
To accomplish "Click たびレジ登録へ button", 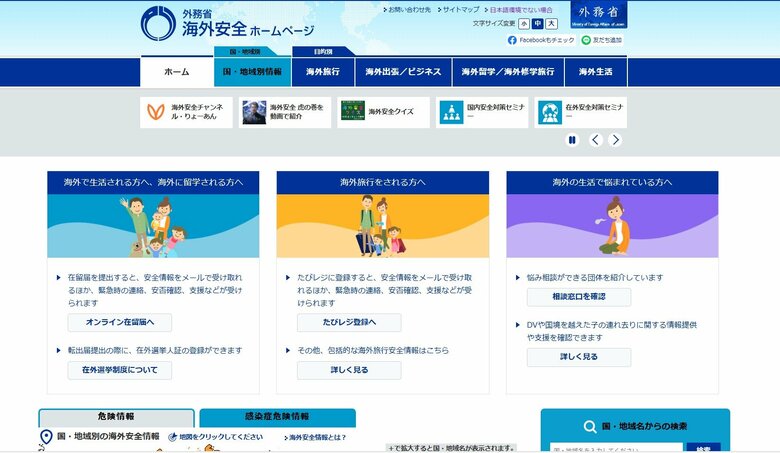I will click(x=349, y=322).
